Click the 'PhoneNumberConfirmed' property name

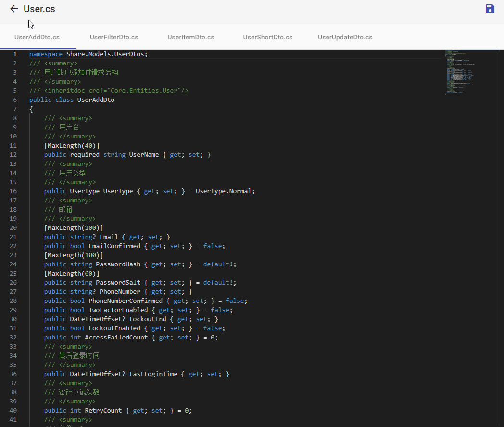tap(126, 301)
